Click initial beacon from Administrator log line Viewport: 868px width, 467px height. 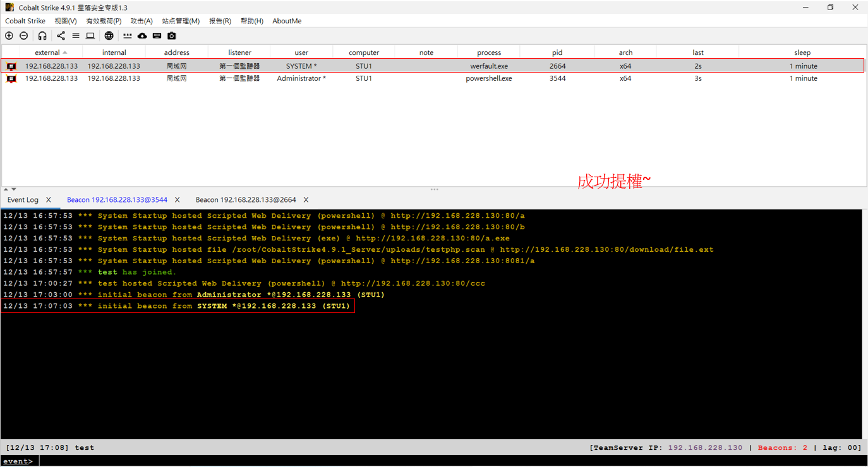(x=194, y=295)
